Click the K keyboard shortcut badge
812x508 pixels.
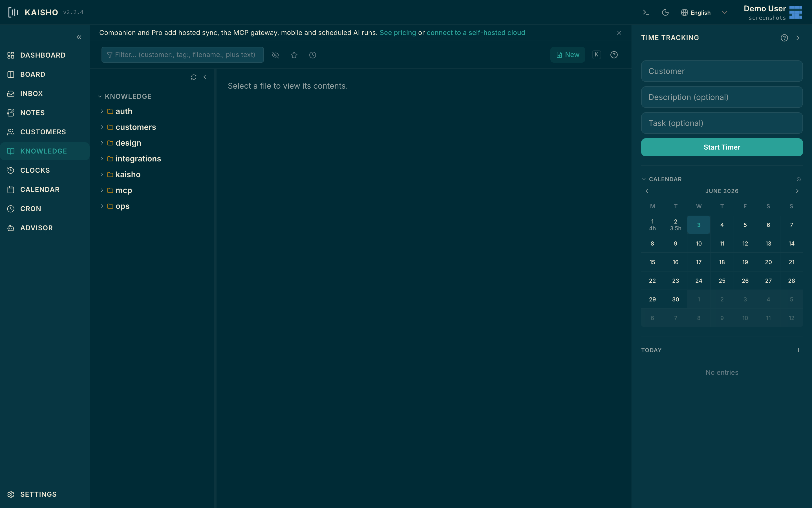pos(596,54)
